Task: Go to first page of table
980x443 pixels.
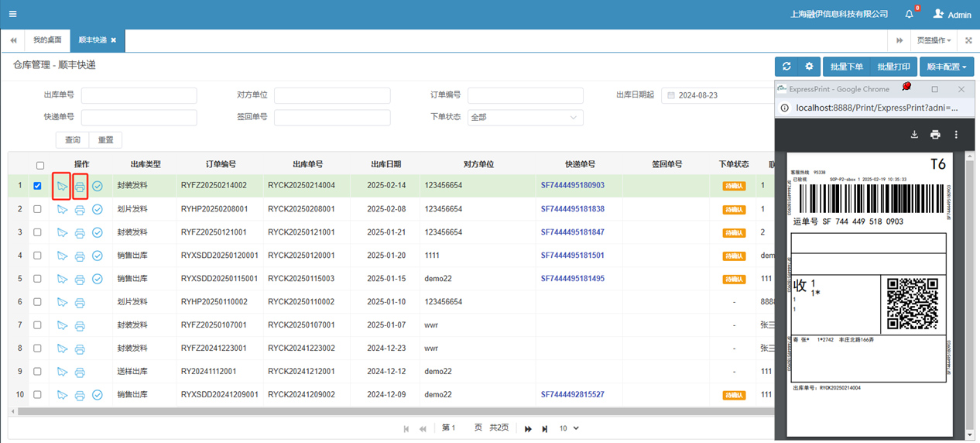Action: tap(406, 428)
